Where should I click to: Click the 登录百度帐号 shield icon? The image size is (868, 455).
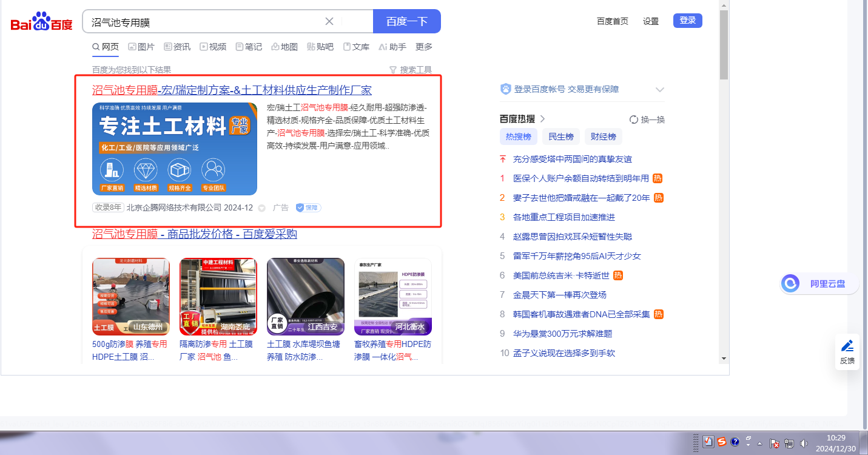point(506,89)
